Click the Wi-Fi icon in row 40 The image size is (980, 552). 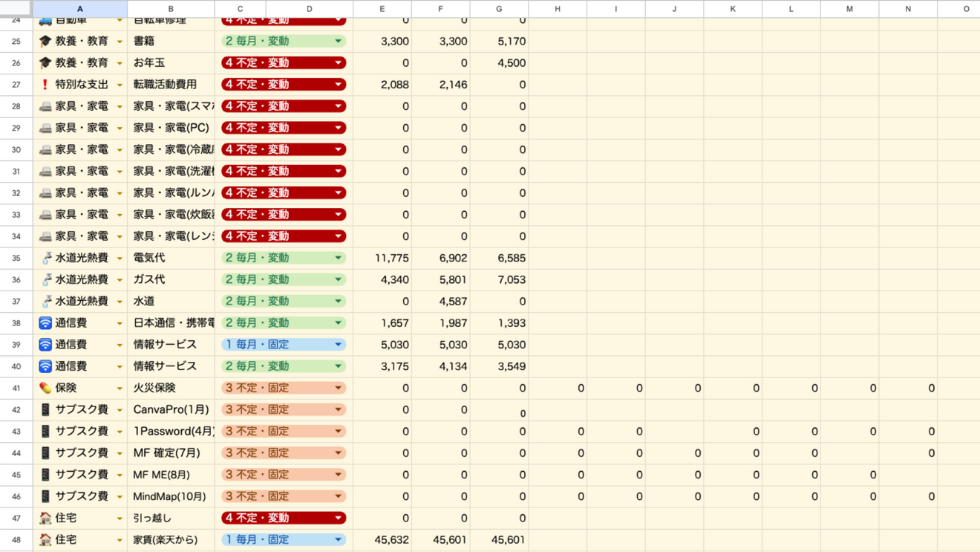[45, 366]
